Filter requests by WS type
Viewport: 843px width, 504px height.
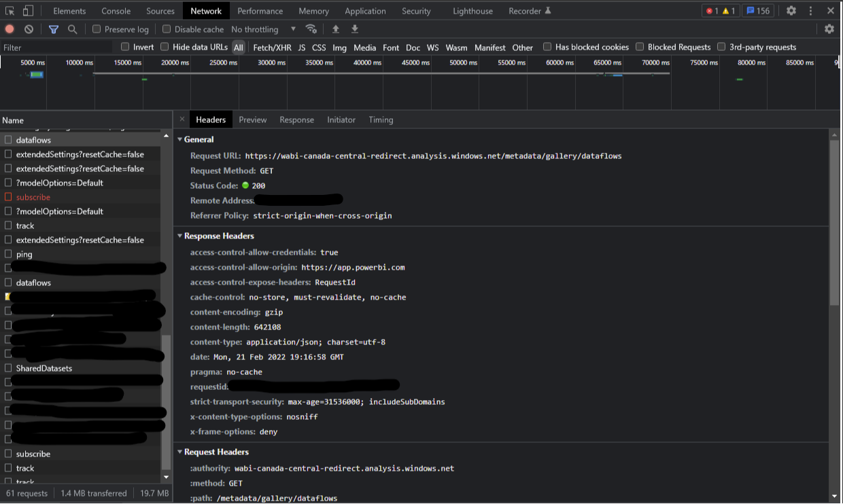(x=433, y=48)
